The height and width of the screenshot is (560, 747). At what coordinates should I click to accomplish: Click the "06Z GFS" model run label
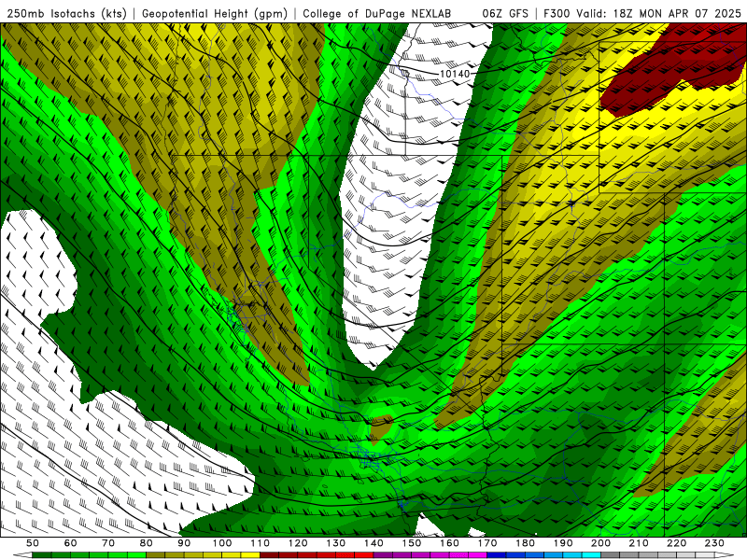pyautogui.click(x=505, y=13)
